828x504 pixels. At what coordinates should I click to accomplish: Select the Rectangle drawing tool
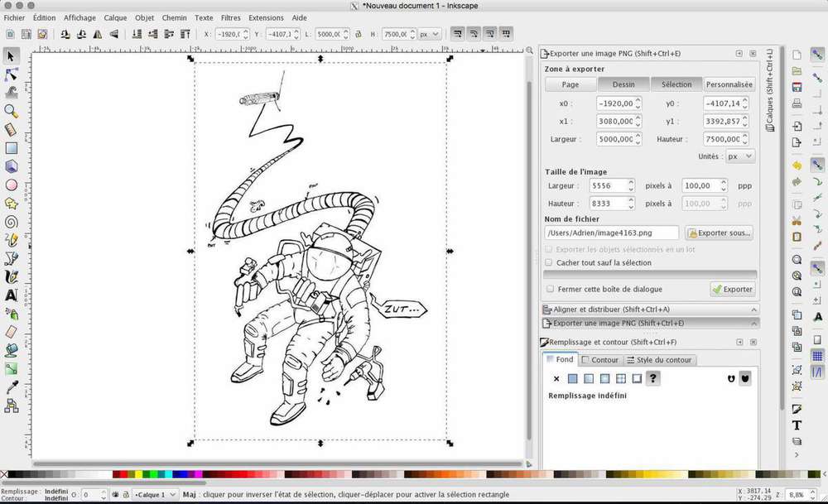coord(11,148)
